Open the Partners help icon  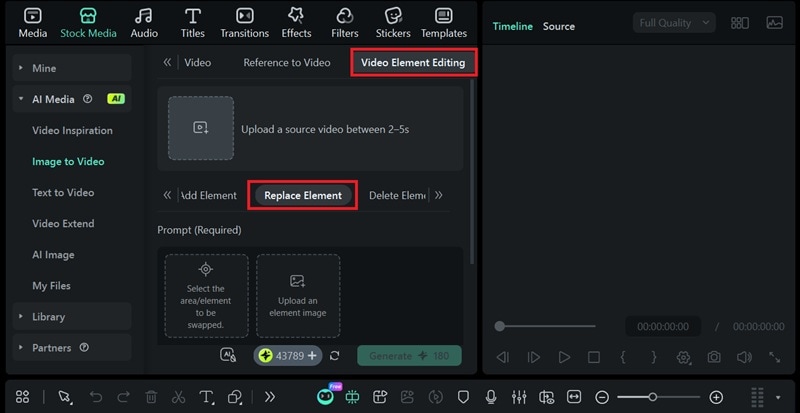(84, 348)
